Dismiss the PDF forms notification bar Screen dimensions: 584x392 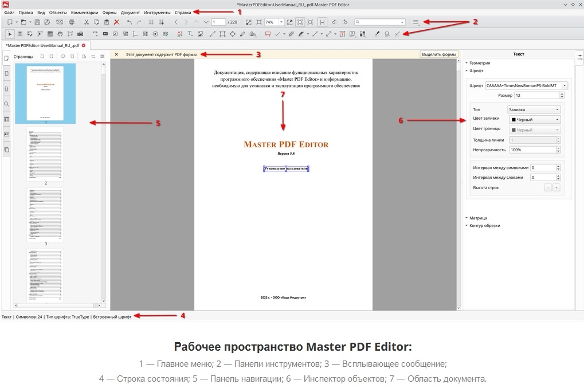[x=116, y=54]
